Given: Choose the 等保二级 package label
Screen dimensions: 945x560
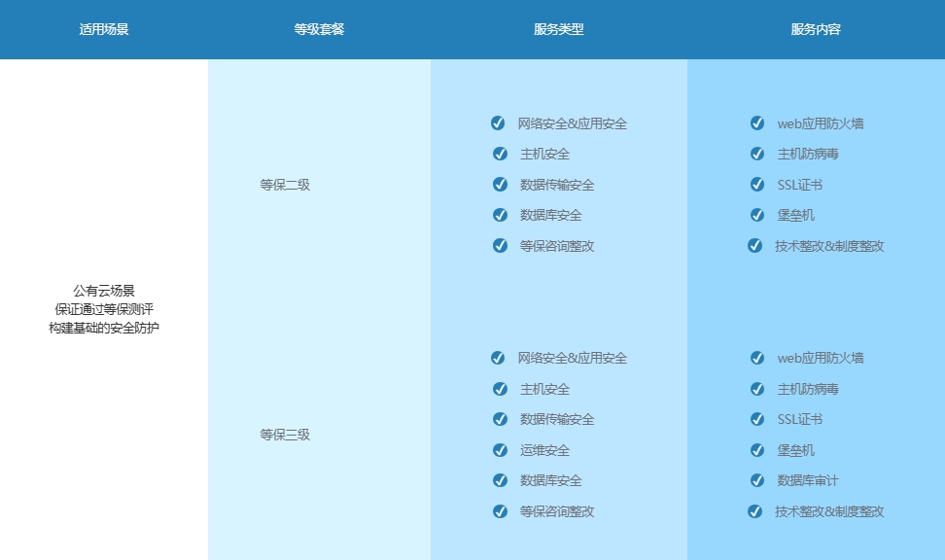Looking at the screenshot, I should [x=285, y=185].
